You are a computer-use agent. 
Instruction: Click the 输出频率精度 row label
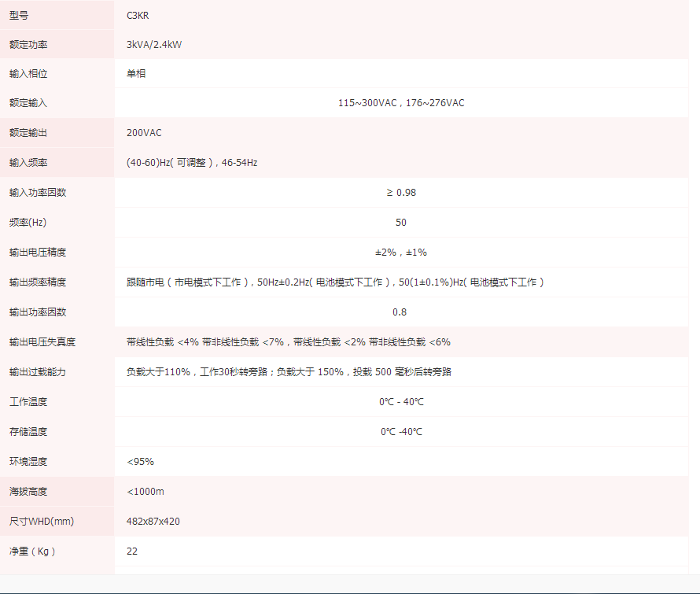tap(38, 282)
